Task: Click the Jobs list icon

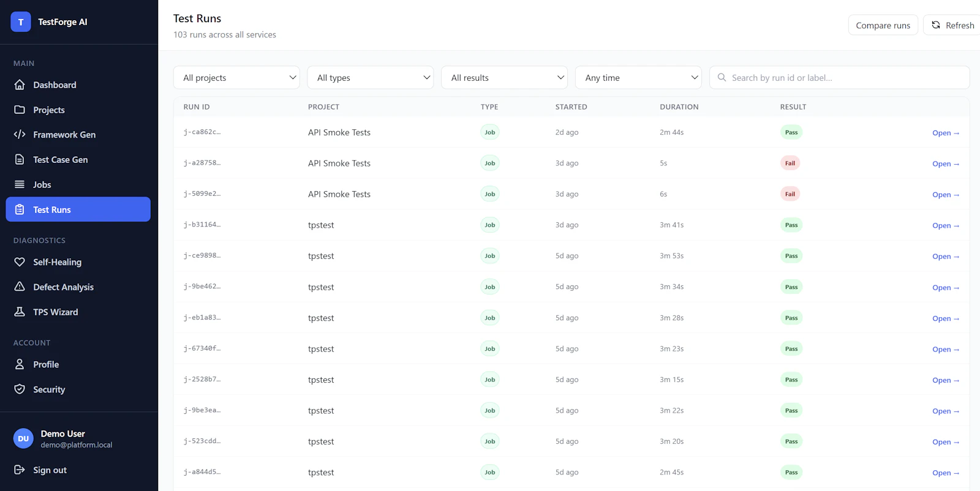Action: pyautogui.click(x=20, y=184)
